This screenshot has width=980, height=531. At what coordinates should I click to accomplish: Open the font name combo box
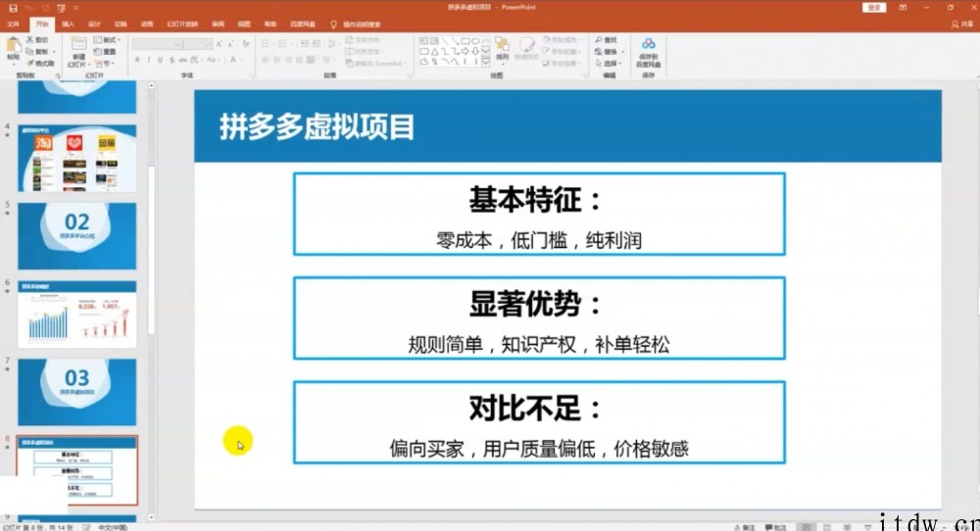(x=157, y=44)
